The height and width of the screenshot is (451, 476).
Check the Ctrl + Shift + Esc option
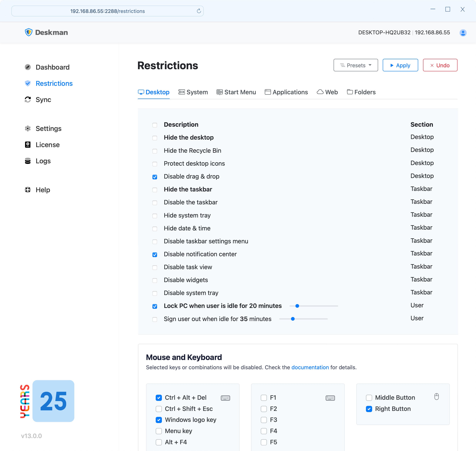(x=159, y=409)
